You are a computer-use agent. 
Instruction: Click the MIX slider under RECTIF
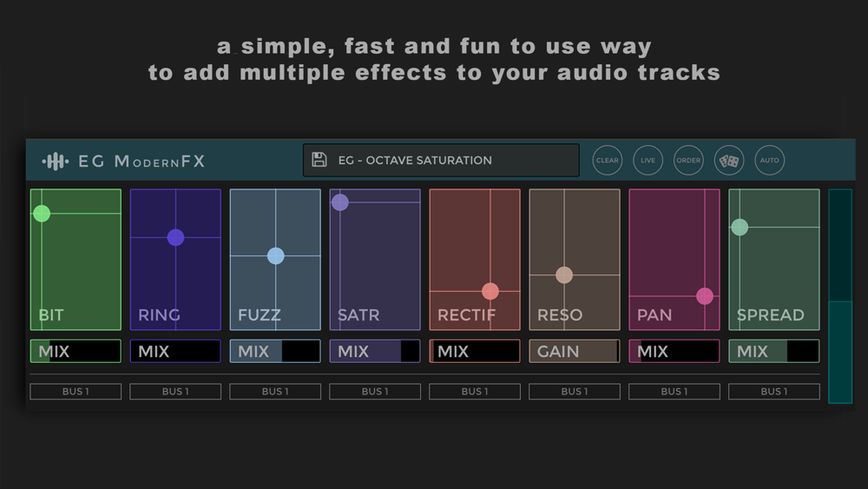[475, 351]
